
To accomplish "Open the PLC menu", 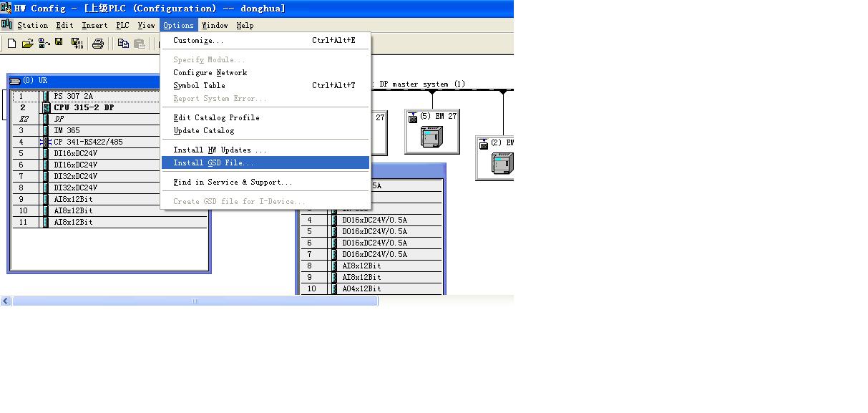I will (123, 25).
